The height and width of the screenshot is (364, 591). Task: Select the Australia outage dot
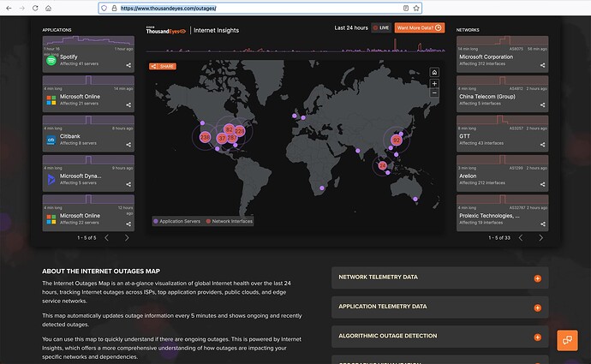pyautogui.click(x=415, y=199)
